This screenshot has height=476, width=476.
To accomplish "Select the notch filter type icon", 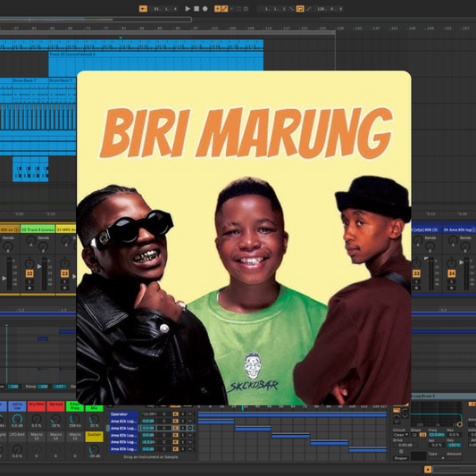I will (x=405, y=416).
